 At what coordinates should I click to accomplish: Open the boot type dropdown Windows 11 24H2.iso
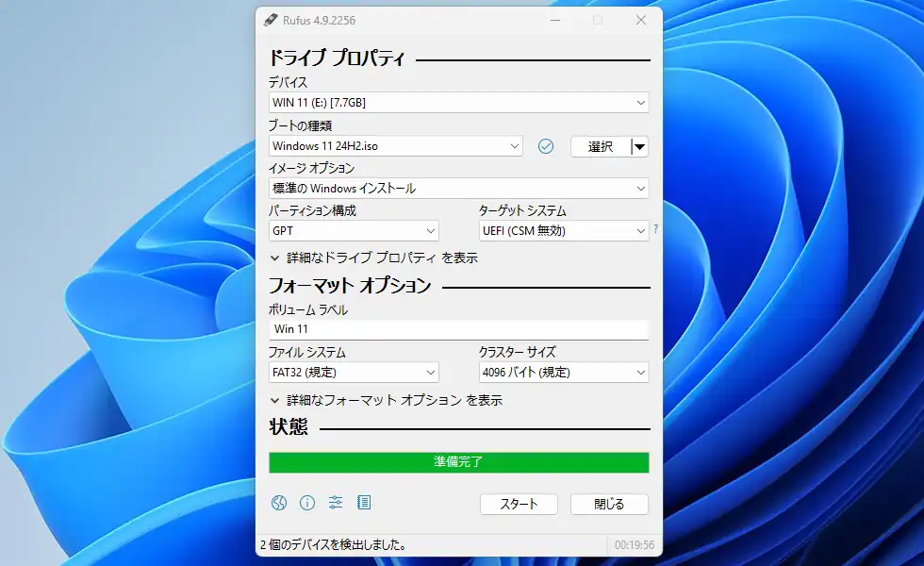(x=395, y=146)
